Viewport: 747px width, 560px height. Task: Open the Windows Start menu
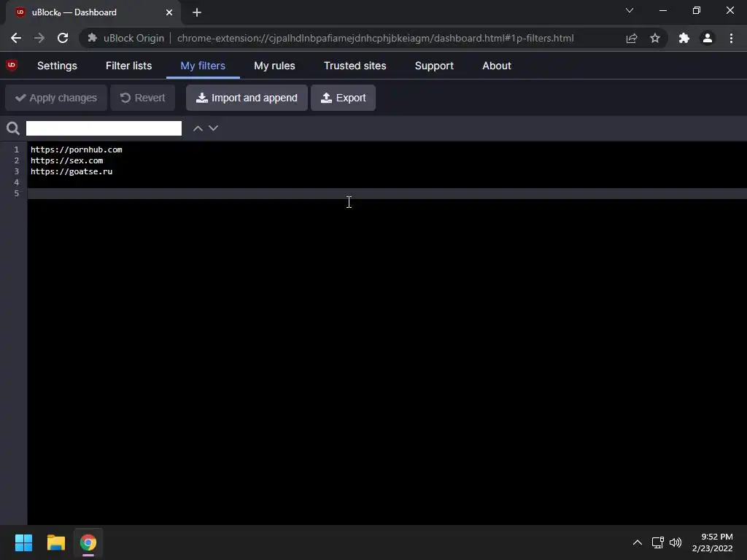[23, 542]
